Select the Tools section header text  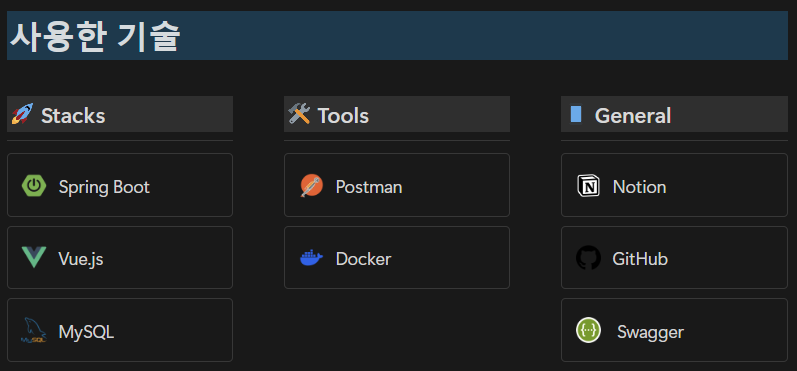(x=344, y=116)
